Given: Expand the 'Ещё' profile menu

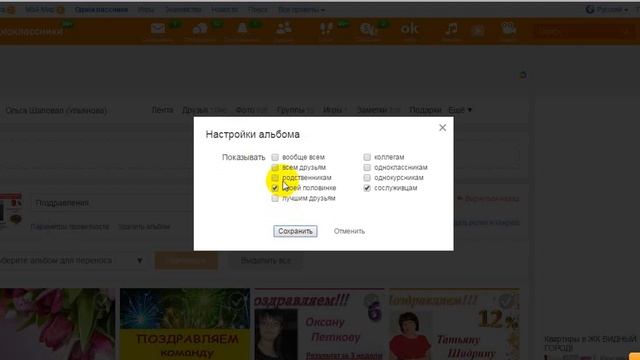Looking at the screenshot, I should pyautogui.click(x=460, y=110).
